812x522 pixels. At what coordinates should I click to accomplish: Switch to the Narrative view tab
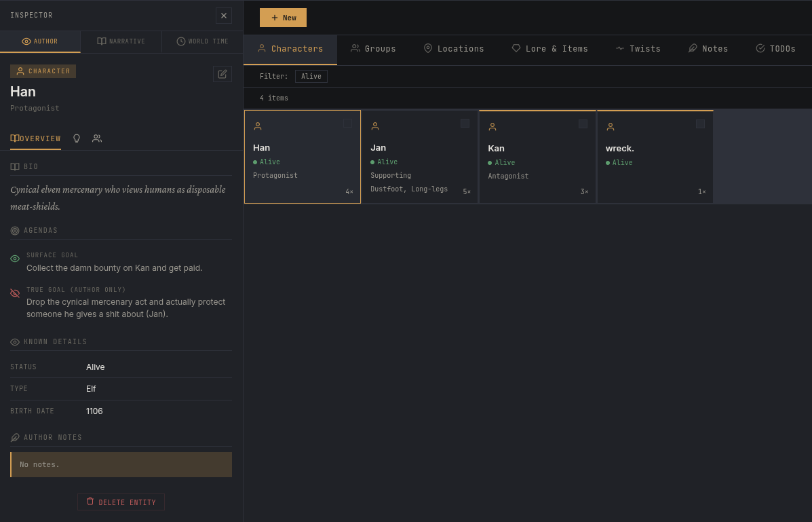point(121,41)
